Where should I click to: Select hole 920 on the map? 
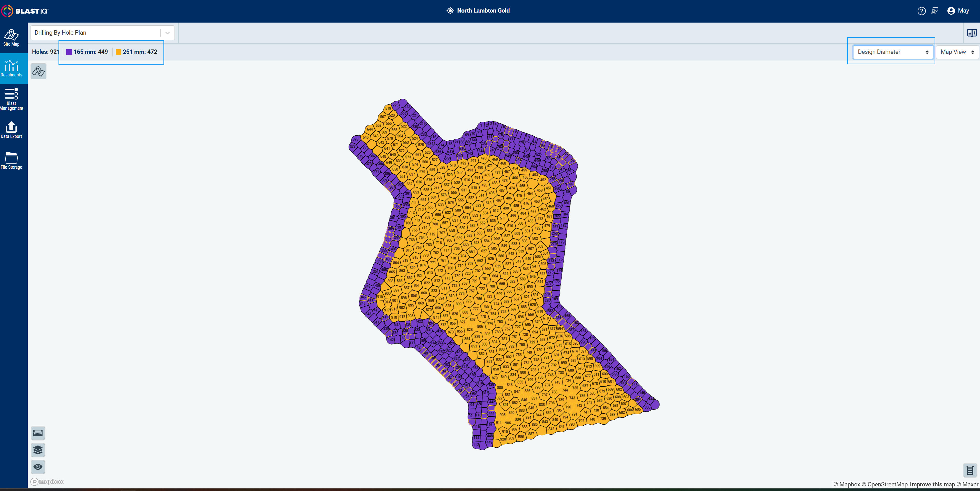click(503, 439)
